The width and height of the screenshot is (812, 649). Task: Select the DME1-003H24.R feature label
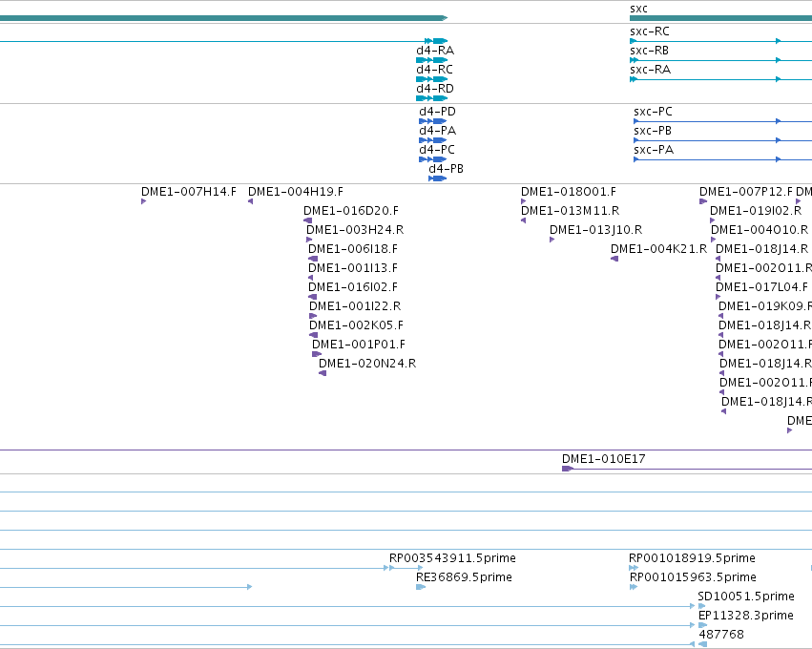pyautogui.click(x=355, y=231)
